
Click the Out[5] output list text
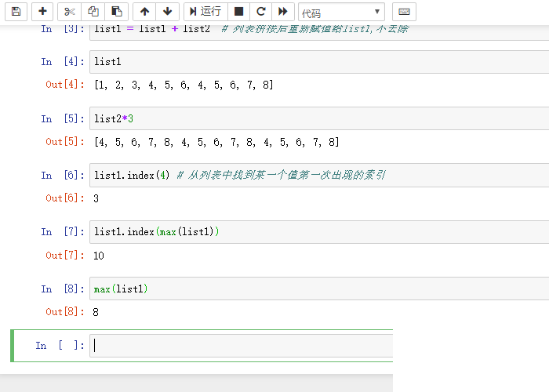(x=216, y=142)
